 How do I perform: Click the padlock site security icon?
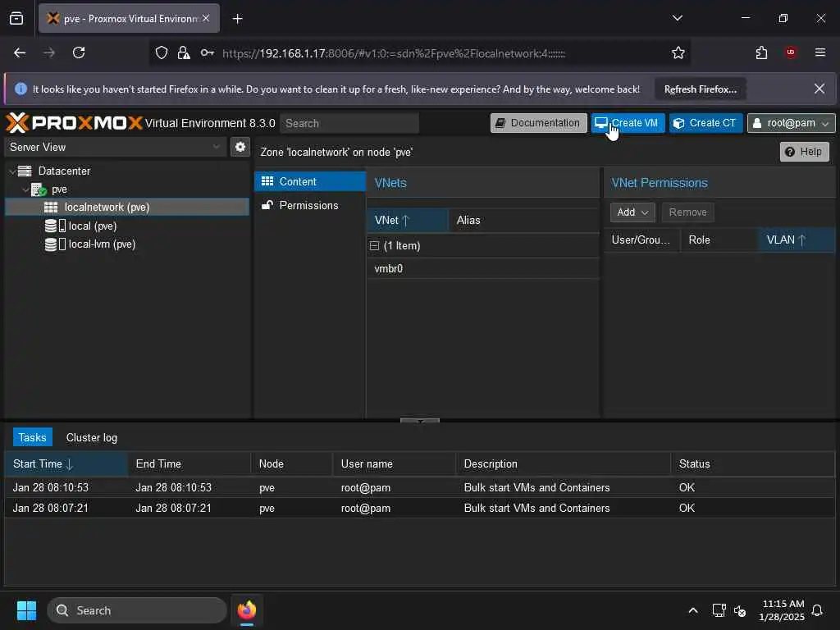pos(184,52)
